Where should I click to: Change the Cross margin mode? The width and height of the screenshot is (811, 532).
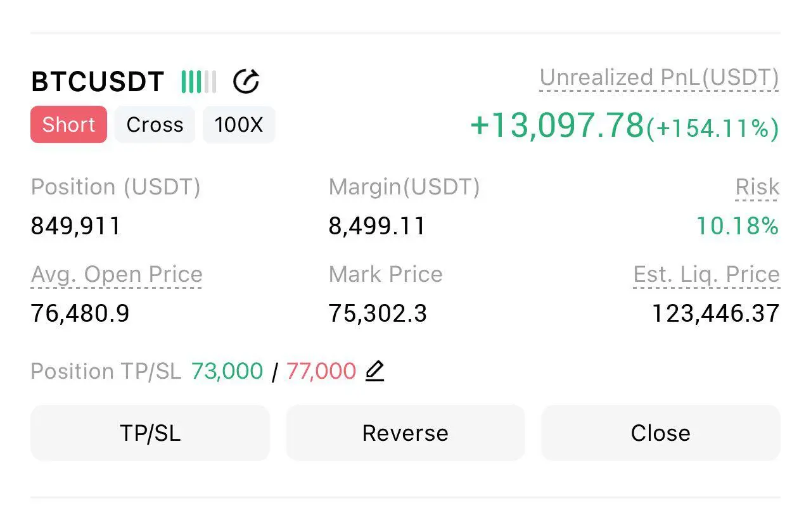pos(155,125)
